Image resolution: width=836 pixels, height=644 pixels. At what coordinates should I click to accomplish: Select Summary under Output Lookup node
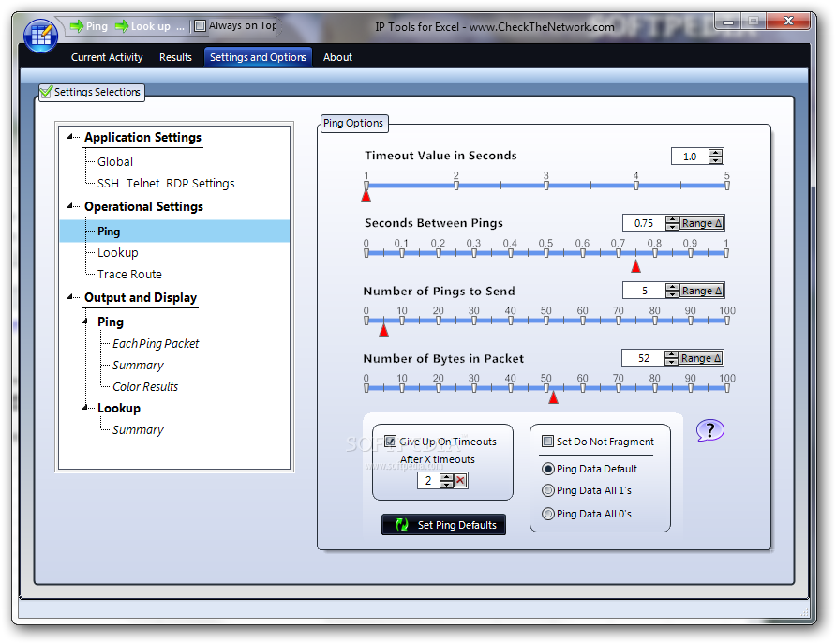[x=138, y=429]
